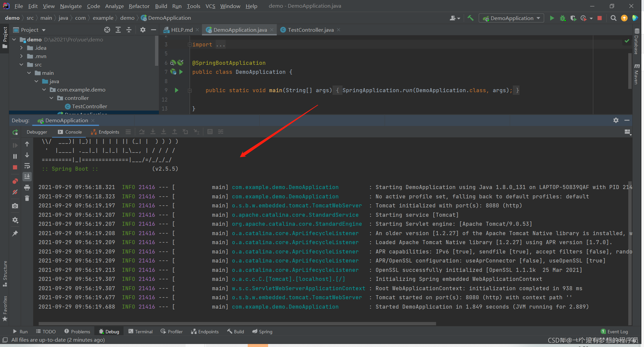Open the TODO tool window
The image size is (644, 347).
(46, 331)
